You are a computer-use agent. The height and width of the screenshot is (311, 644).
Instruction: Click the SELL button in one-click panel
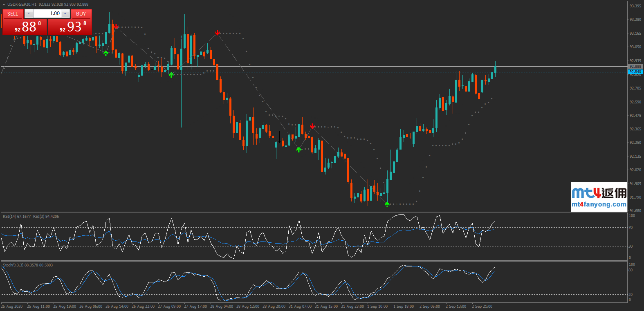[13, 13]
